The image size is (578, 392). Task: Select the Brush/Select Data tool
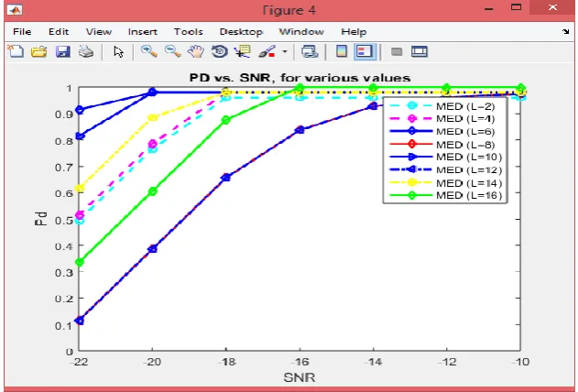coord(267,51)
